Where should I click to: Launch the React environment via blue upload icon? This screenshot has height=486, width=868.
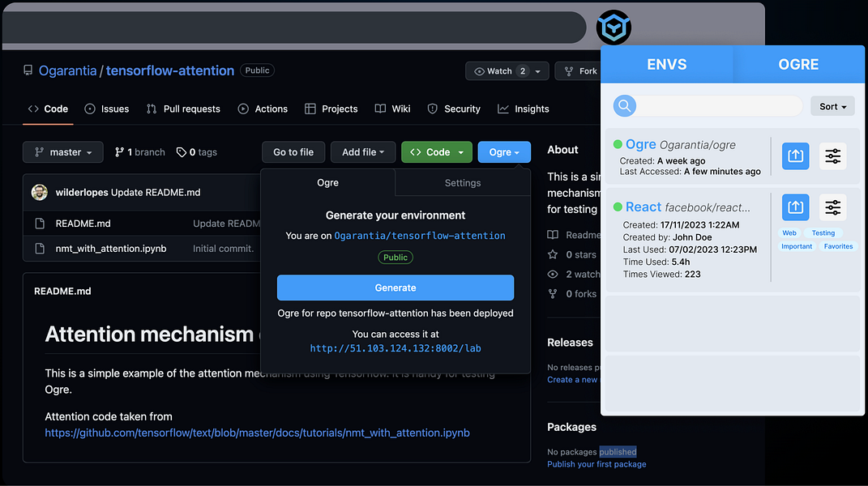(795, 207)
